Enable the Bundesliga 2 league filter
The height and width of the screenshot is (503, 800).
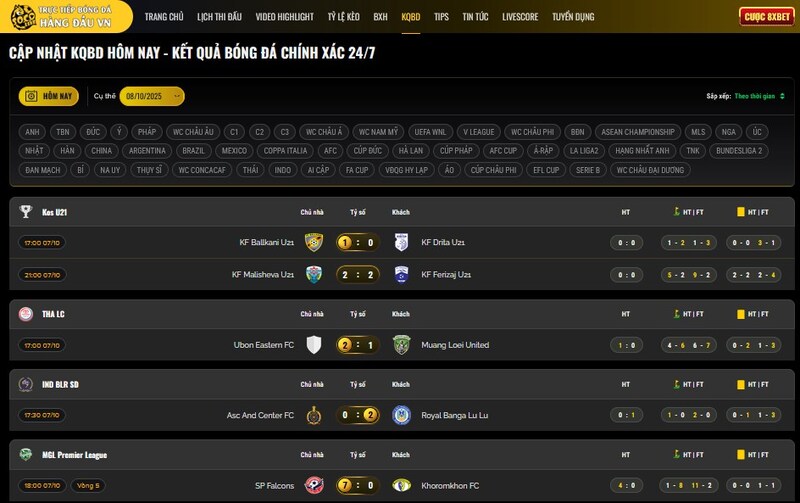739,151
